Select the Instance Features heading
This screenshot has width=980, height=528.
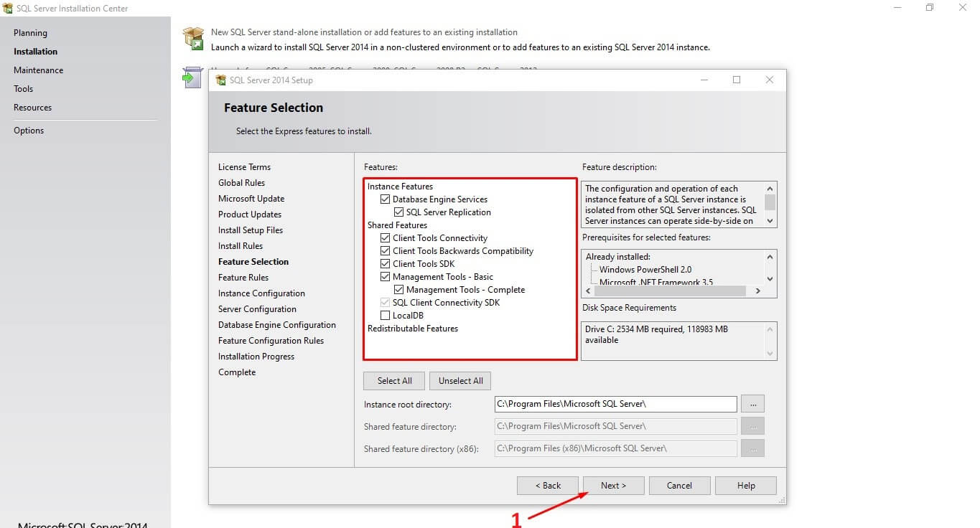[x=400, y=187]
